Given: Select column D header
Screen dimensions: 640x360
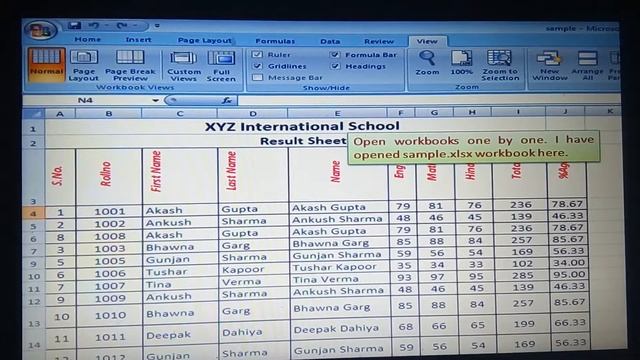Looking at the screenshot, I should coord(253,114).
